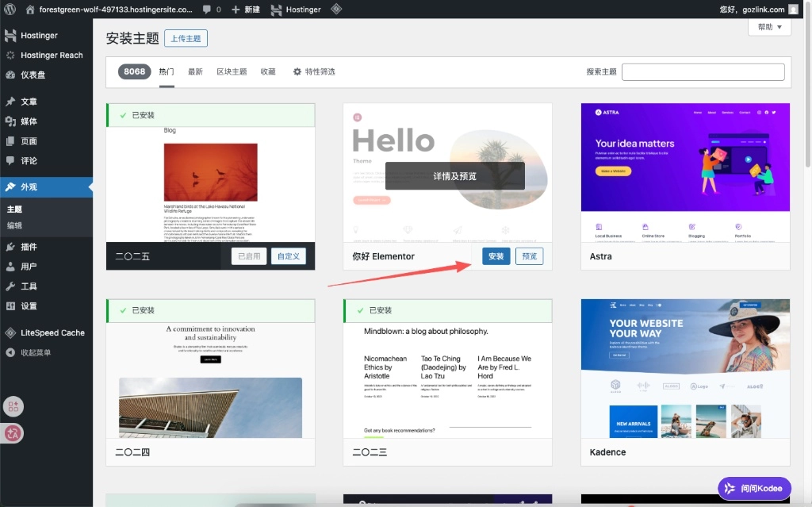Viewport: 812px width, 507px height.
Task: Switch to 最新 latest tab
Action: coord(195,71)
